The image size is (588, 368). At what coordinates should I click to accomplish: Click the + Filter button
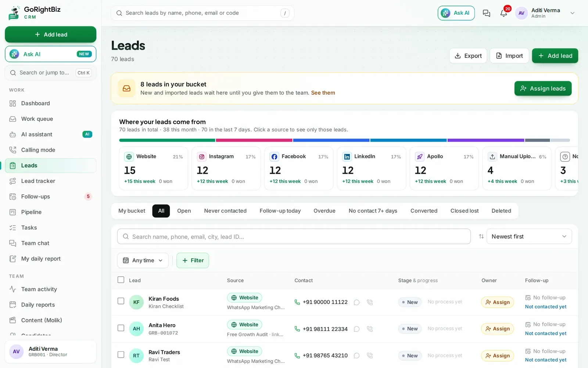(193, 260)
